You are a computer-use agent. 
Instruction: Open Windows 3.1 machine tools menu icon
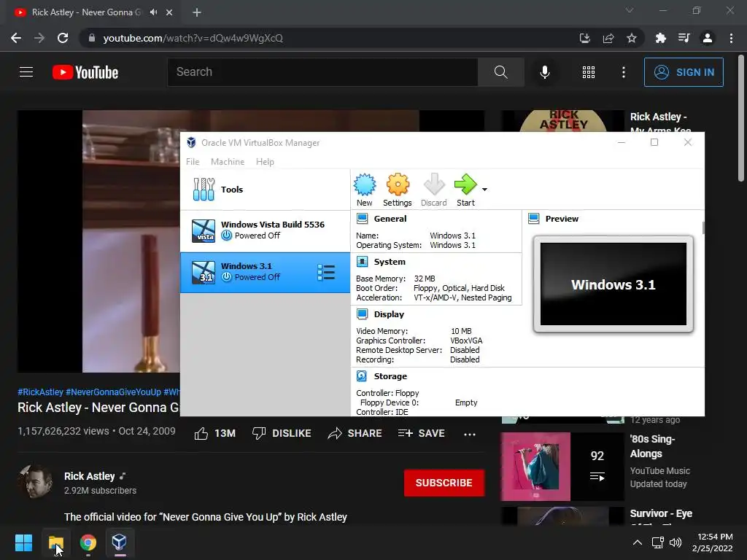[x=326, y=273]
